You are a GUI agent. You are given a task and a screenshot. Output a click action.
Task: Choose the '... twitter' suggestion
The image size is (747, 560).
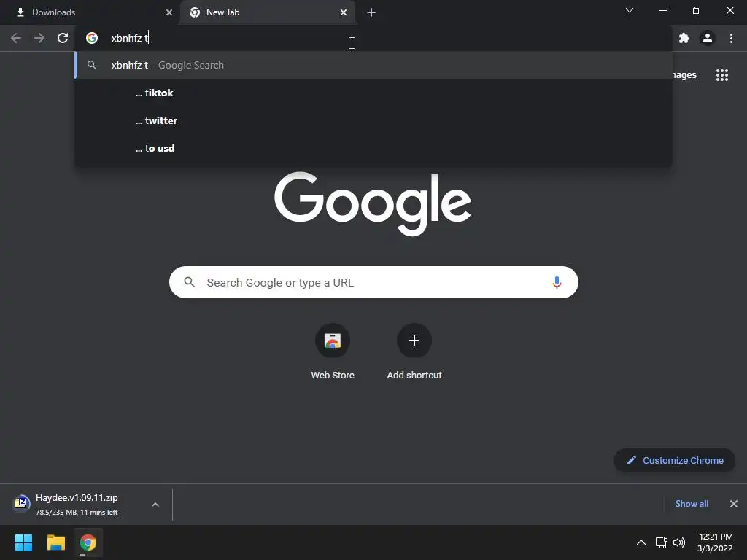(x=373, y=120)
